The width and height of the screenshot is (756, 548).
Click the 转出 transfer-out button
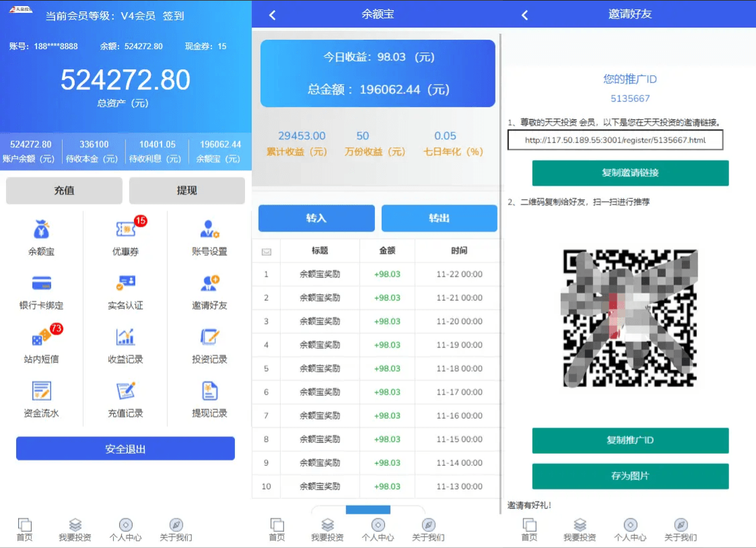(x=439, y=218)
